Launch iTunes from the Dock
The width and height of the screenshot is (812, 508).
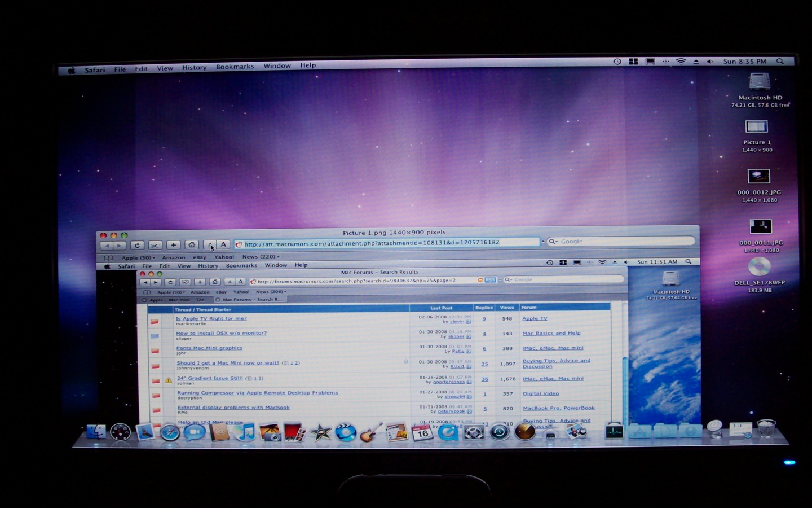(x=244, y=432)
